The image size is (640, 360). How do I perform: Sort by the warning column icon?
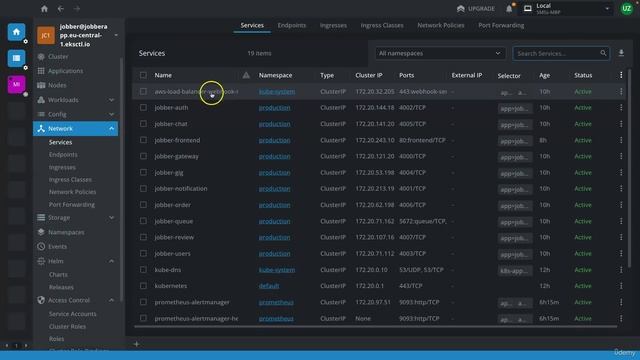point(246,75)
